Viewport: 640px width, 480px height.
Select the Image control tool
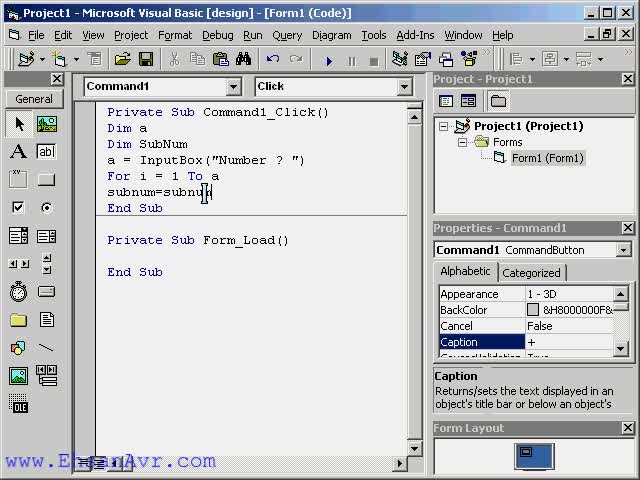19,376
